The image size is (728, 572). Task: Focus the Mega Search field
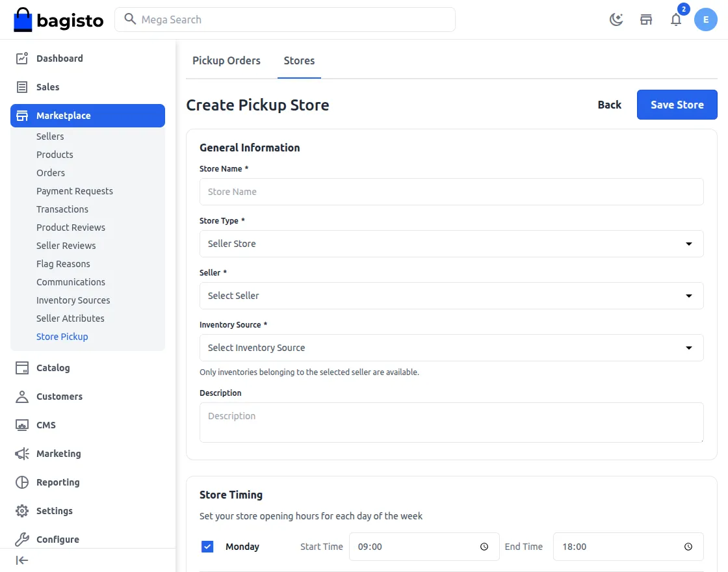click(285, 19)
